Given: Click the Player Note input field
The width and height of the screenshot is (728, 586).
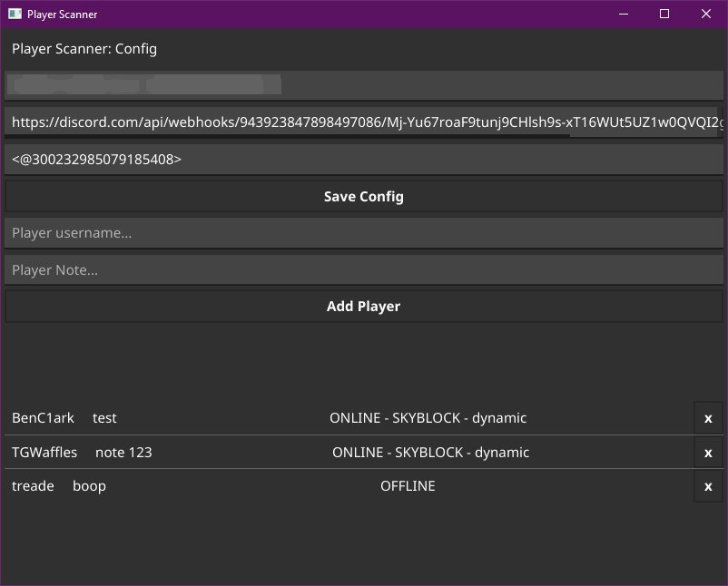Looking at the screenshot, I should 363,269.
